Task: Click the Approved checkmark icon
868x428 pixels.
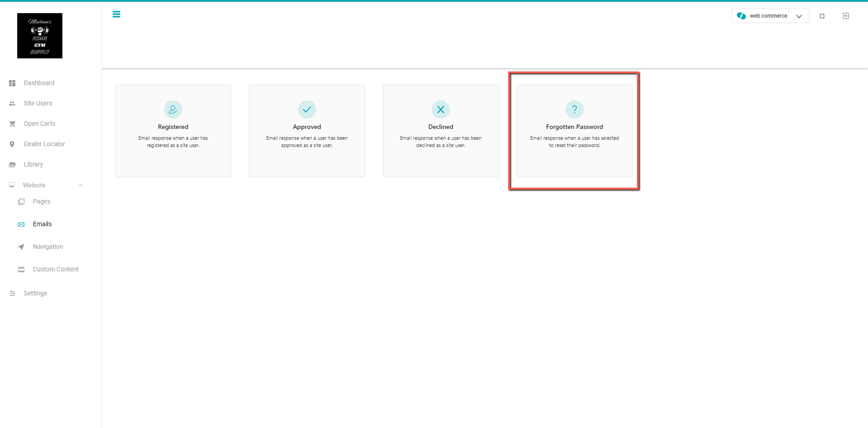Action: (x=307, y=109)
